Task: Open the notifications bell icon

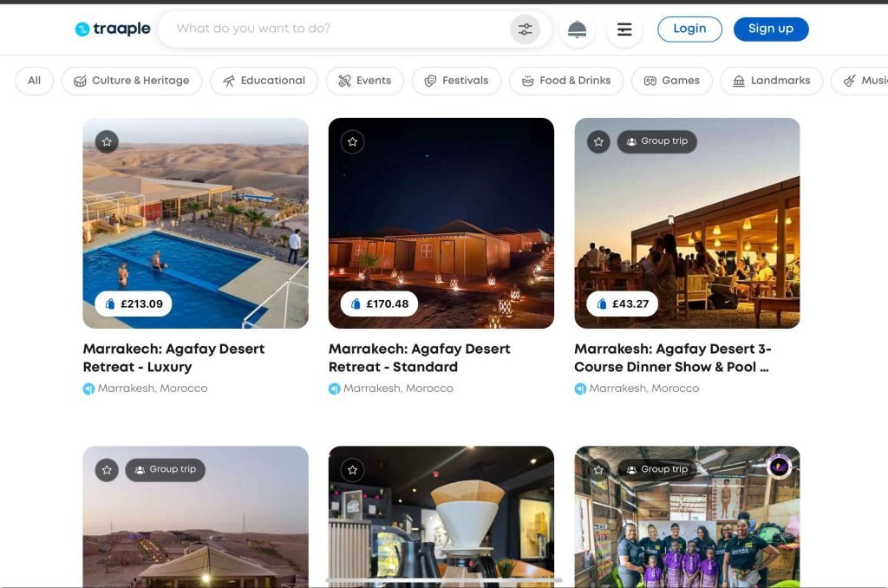Action: coord(577,29)
